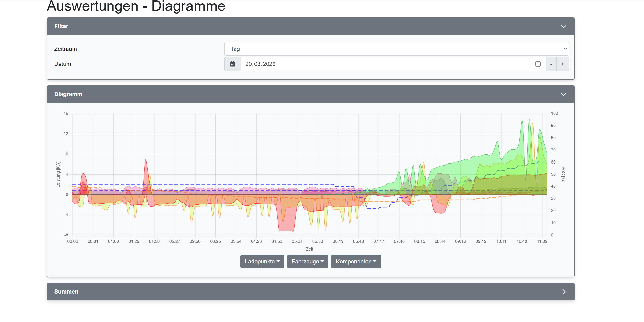Image resolution: width=644 pixels, height=322 pixels.
Task: Open the Zeitraum dropdown showing Tag
Action: (396, 49)
